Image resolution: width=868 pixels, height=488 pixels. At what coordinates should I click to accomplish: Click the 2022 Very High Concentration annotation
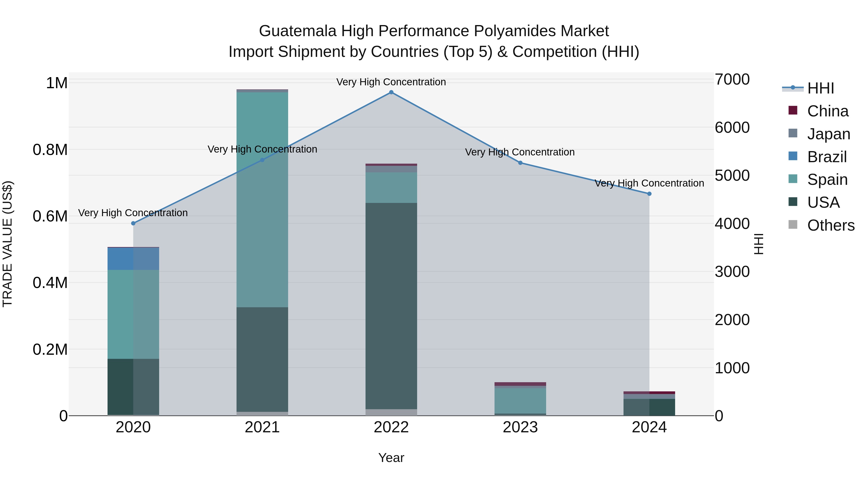point(391,82)
